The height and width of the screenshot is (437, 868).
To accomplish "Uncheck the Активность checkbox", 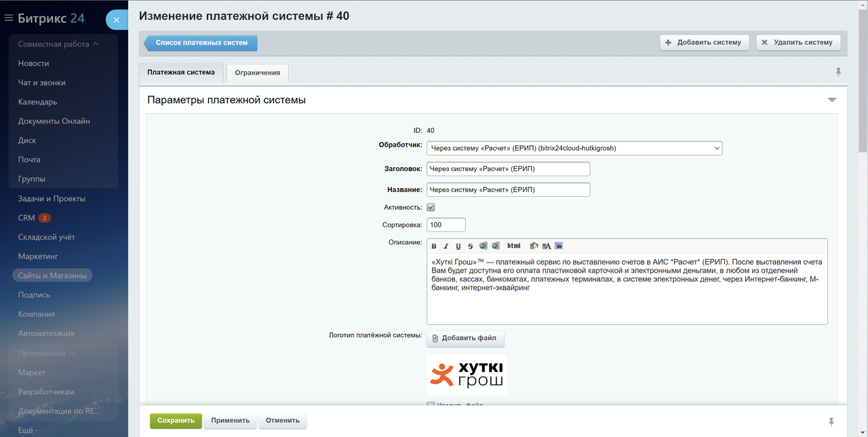I will tap(431, 207).
